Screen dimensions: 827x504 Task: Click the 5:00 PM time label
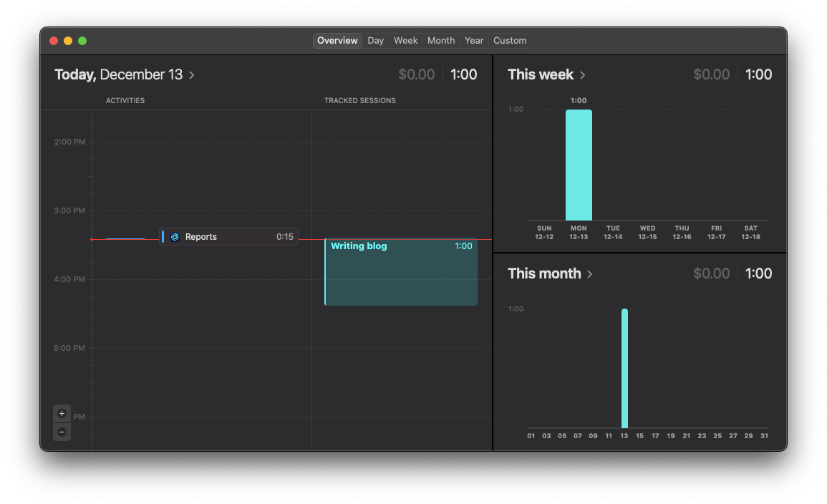69,348
